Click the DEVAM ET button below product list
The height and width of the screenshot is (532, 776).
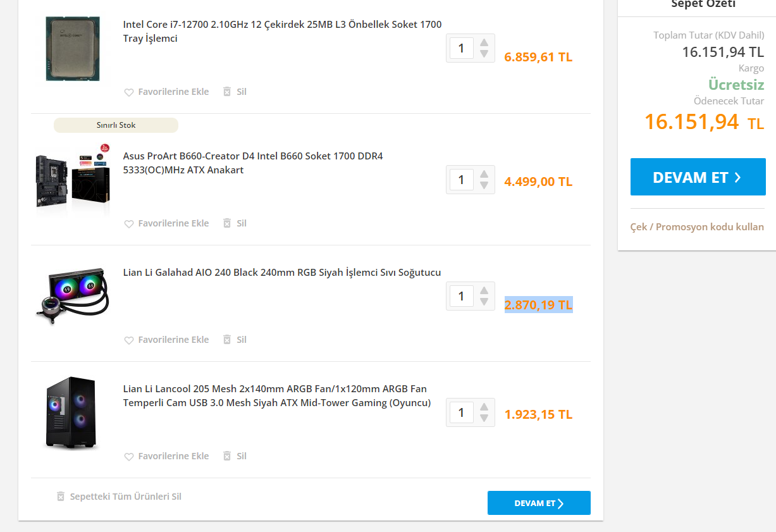539,503
